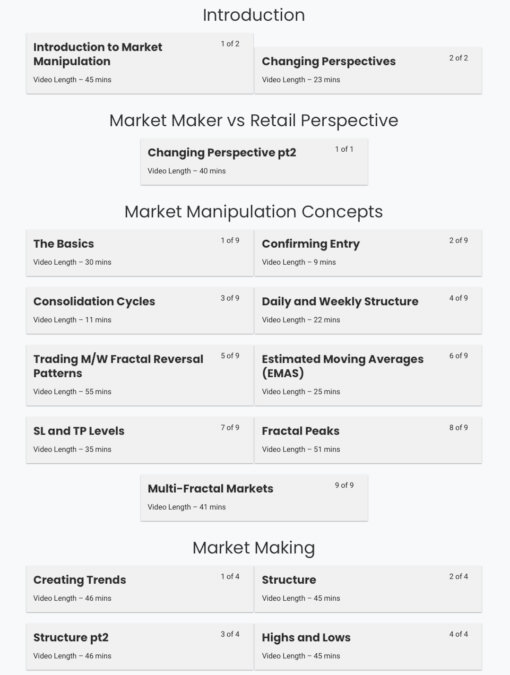Open Introduction to Market Manipulation lesson
The height and width of the screenshot is (675, 510).
pos(139,63)
